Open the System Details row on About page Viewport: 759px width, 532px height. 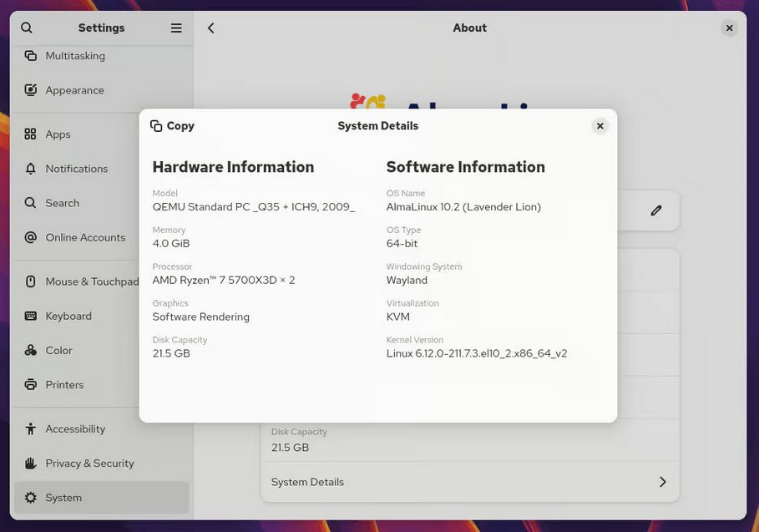(470, 482)
